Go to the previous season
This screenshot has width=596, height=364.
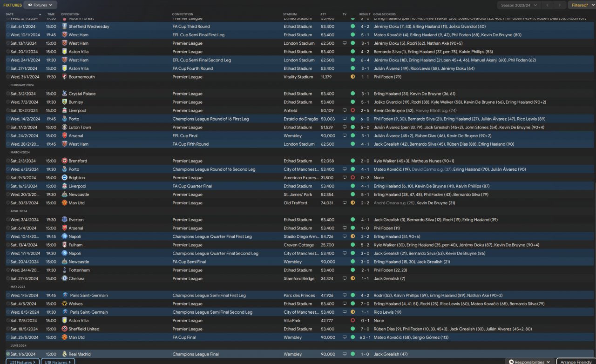[548, 5]
